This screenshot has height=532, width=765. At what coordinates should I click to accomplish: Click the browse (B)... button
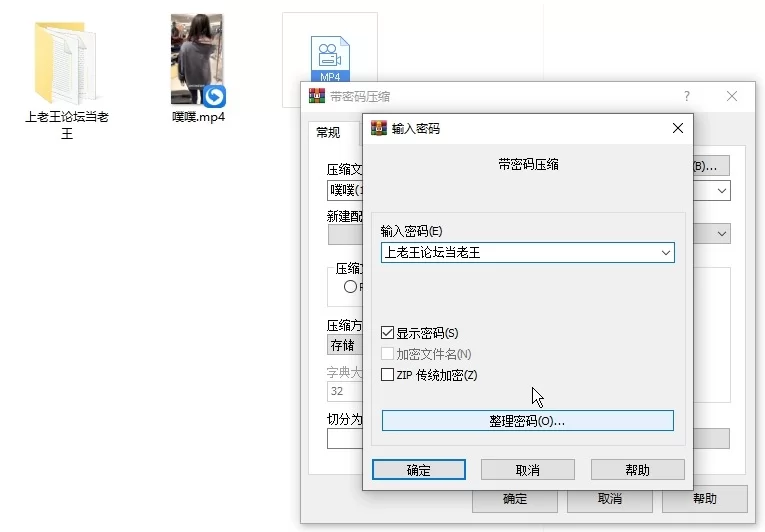pos(712,166)
